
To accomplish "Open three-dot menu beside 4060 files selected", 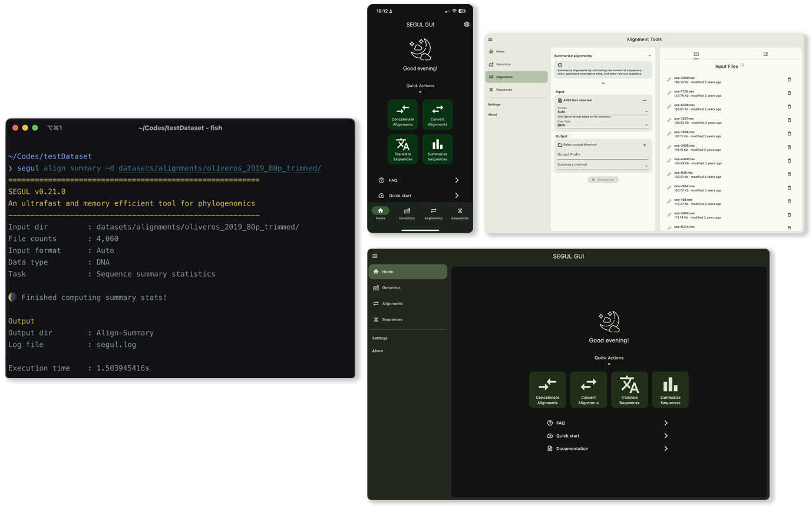I will pos(645,101).
